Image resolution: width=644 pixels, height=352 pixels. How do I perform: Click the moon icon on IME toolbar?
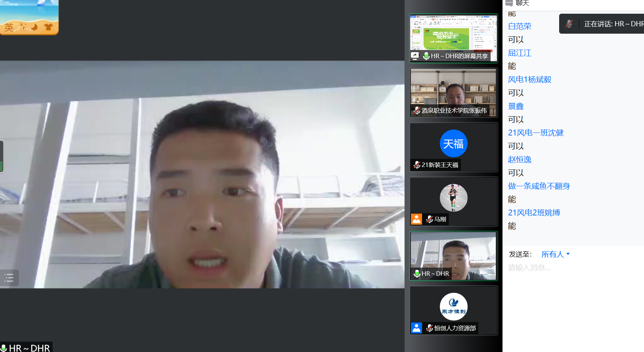tap(34, 27)
